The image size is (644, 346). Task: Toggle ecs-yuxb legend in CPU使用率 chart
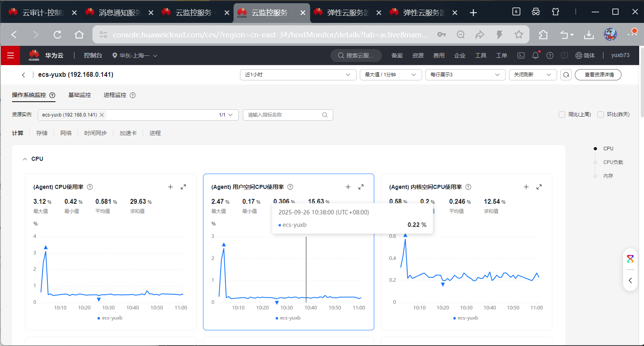tap(110, 318)
